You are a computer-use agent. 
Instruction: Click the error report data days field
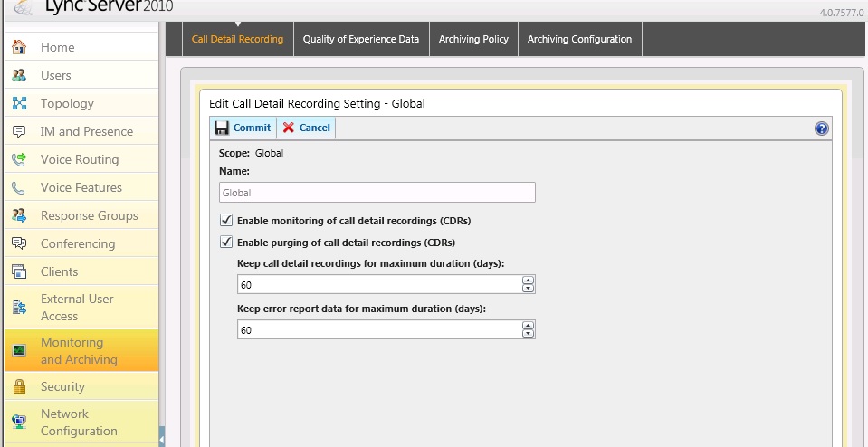(x=379, y=329)
